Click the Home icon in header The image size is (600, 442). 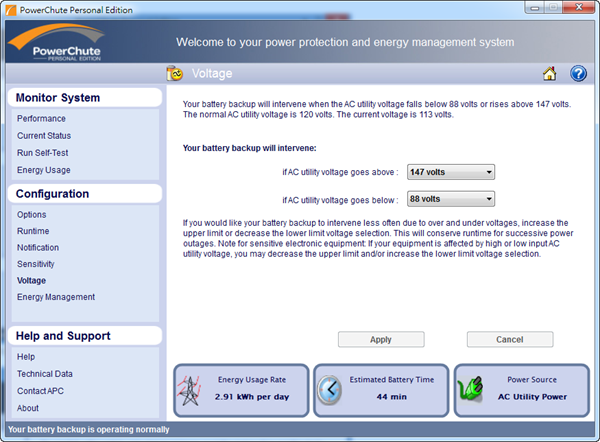tap(549, 73)
